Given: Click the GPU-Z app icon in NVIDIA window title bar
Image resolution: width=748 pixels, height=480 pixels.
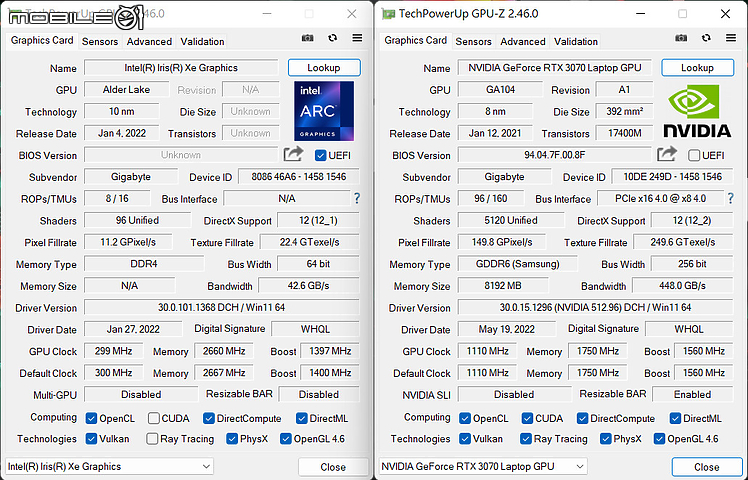Looking at the screenshot, I should pyautogui.click(x=389, y=14).
